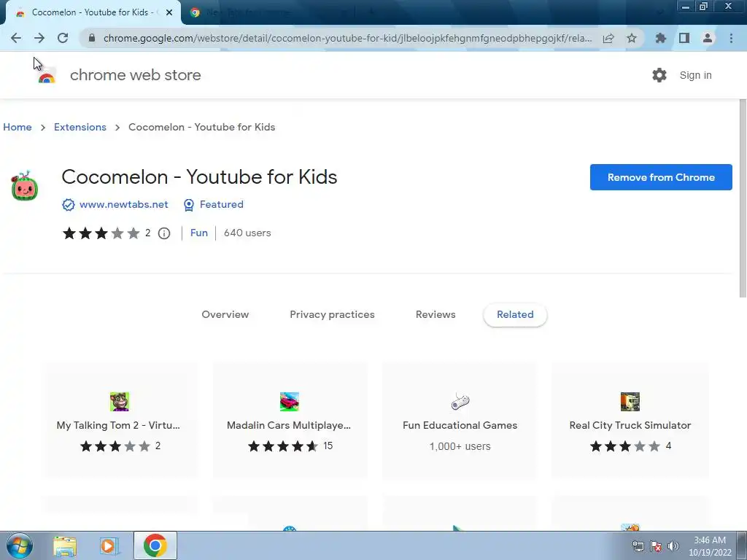Click the rating info icon

(164, 233)
